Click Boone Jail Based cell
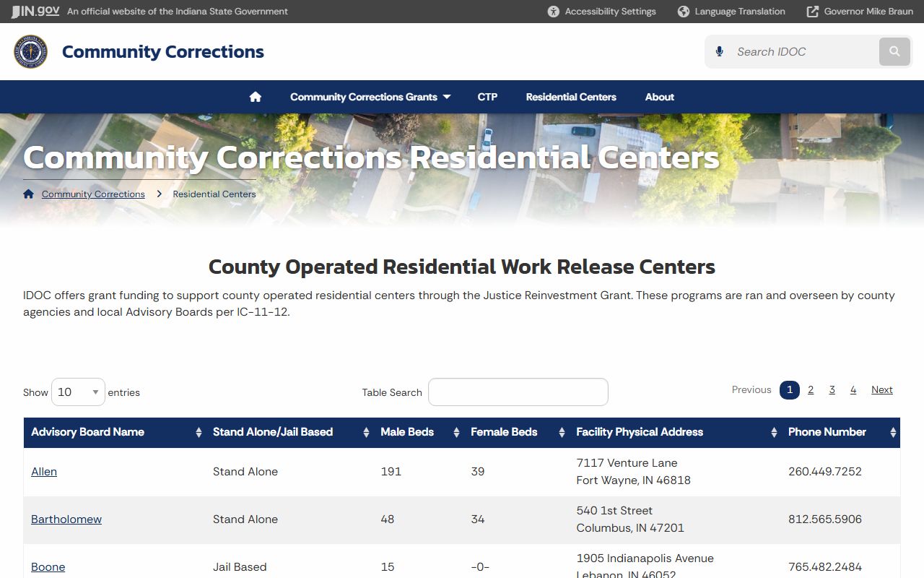 pos(240,567)
